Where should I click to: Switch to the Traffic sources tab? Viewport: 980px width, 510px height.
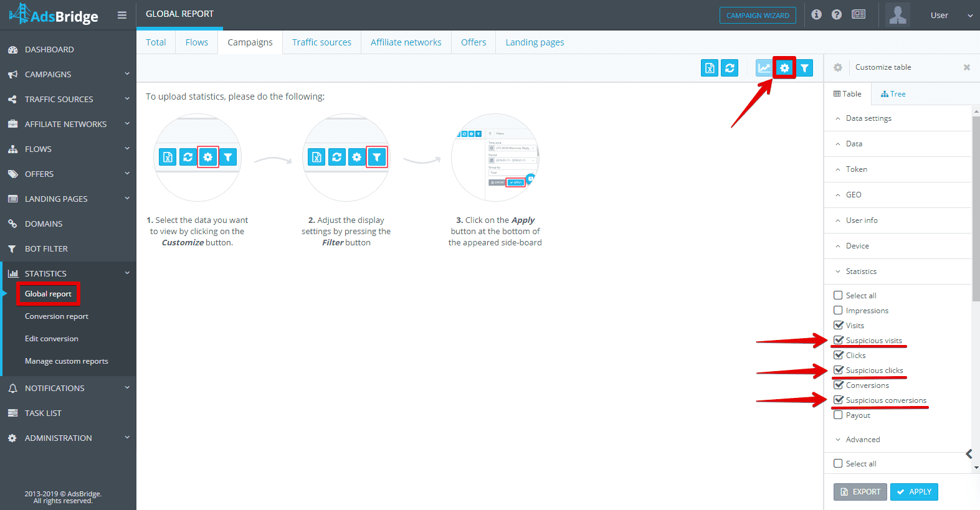(x=321, y=42)
